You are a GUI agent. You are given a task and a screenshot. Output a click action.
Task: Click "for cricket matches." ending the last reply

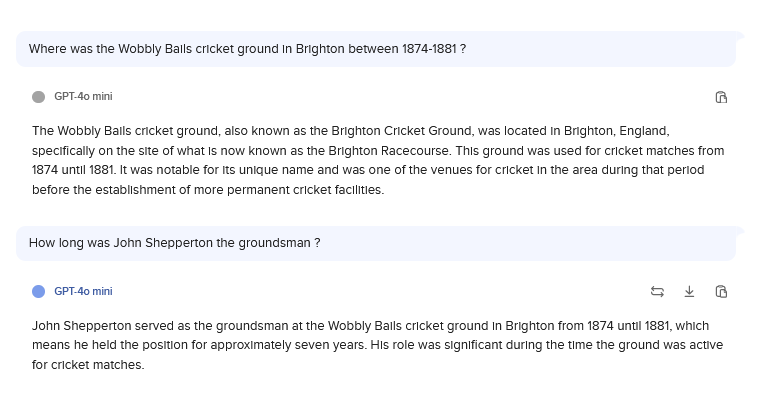[88, 365]
